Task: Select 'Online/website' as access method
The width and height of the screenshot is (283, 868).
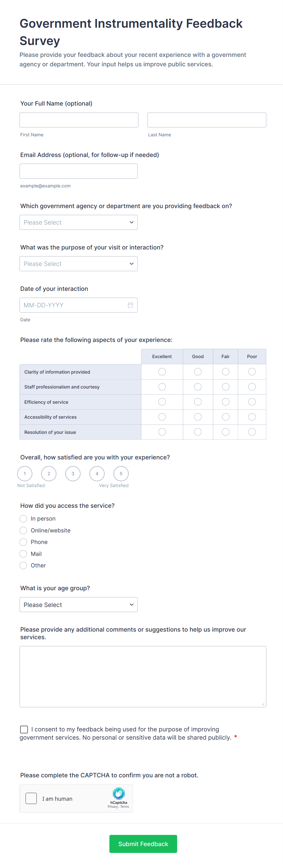Action: pos(23,530)
